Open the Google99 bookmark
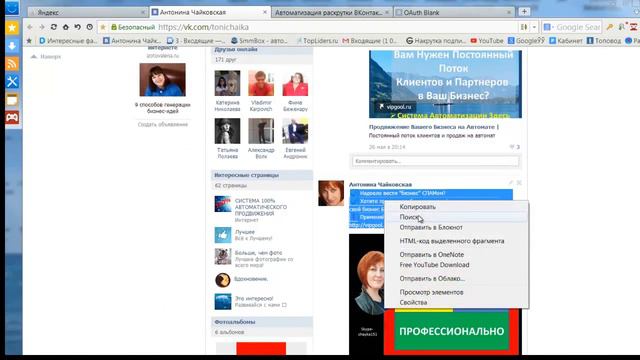This screenshot has height=360, width=640. [x=526, y=40]
